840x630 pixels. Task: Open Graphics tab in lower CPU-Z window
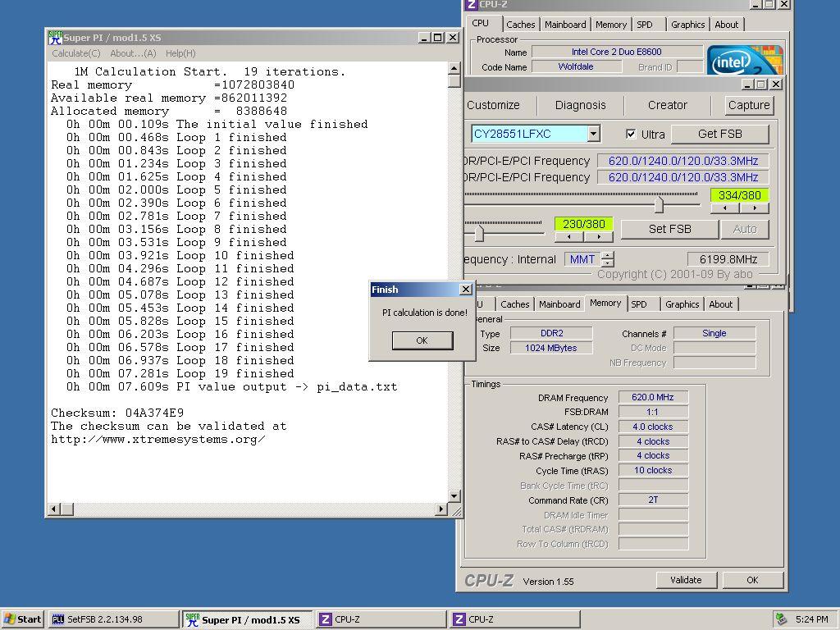point(682,304)
